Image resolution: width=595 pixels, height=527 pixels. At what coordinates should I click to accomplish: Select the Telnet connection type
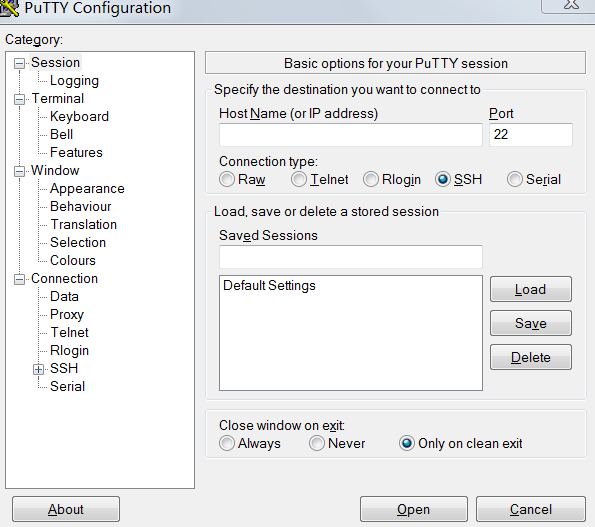tap(299, 179)
